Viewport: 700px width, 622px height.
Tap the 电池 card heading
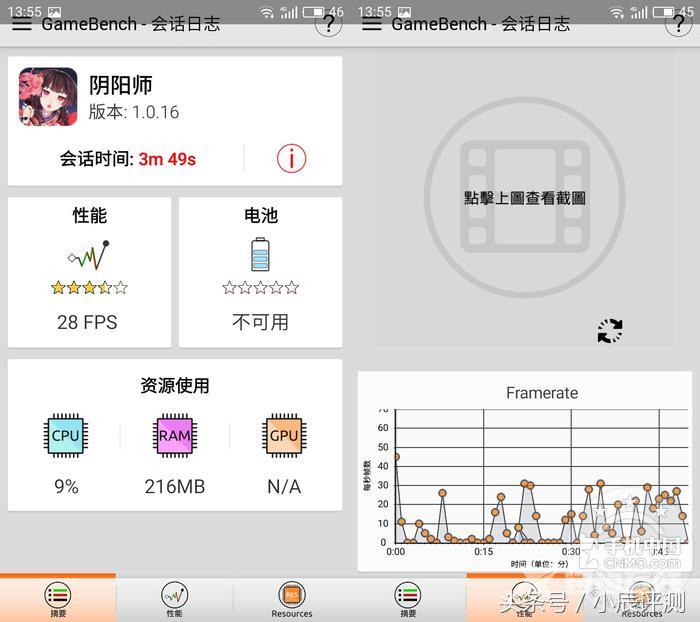click(x=260, y=216)
